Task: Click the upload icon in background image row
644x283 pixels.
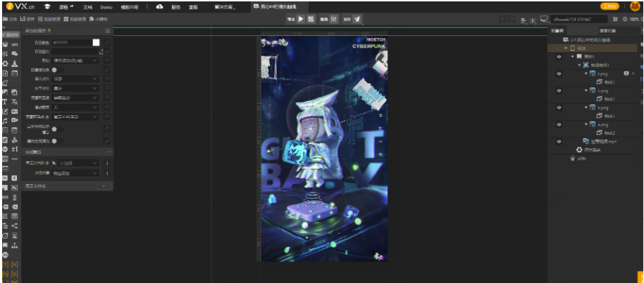Action: (x=101, y=52)
